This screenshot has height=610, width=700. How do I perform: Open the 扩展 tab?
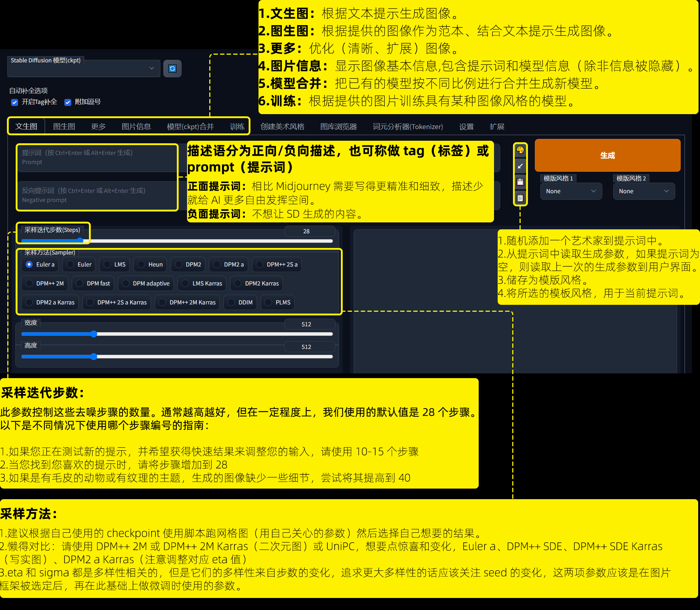(x=497, y=127)
